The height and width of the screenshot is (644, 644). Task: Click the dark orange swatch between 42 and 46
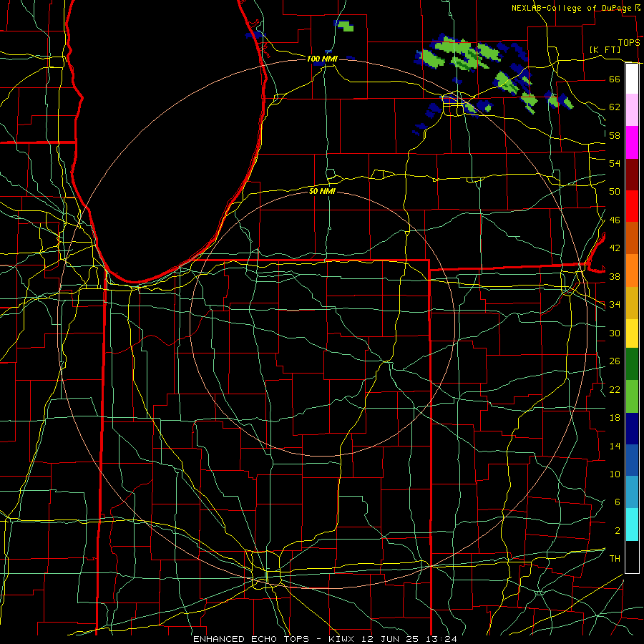(x=632, y=238)
